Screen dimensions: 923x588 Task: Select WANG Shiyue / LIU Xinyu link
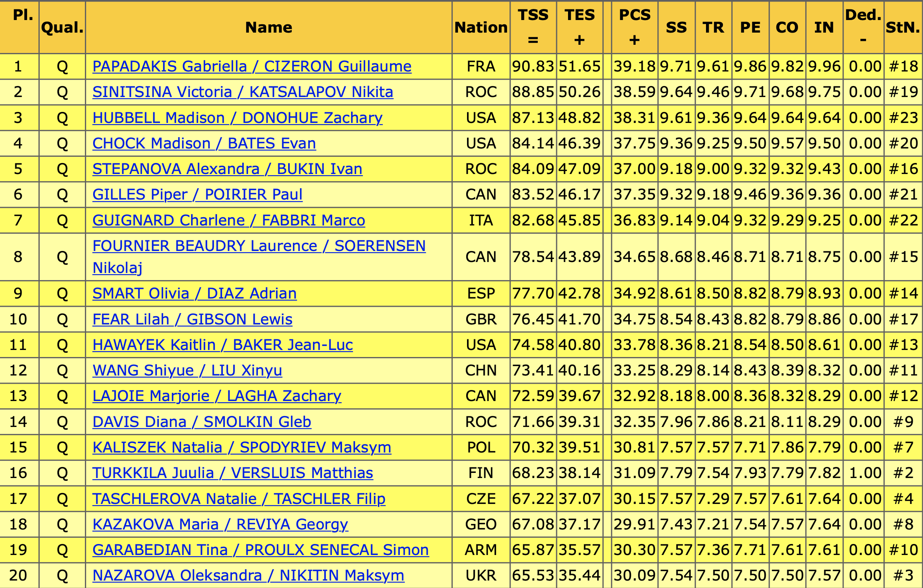click(x=187, y=370)
